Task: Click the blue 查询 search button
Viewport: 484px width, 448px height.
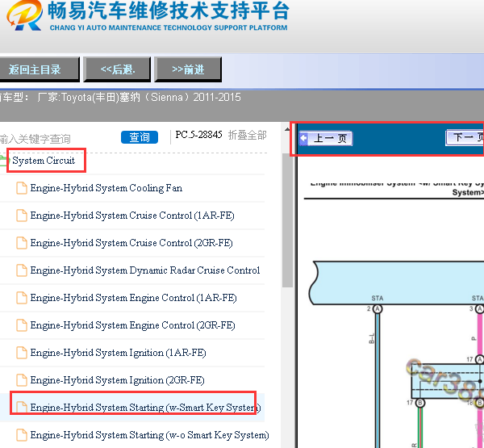Action: tap(140, 137)
